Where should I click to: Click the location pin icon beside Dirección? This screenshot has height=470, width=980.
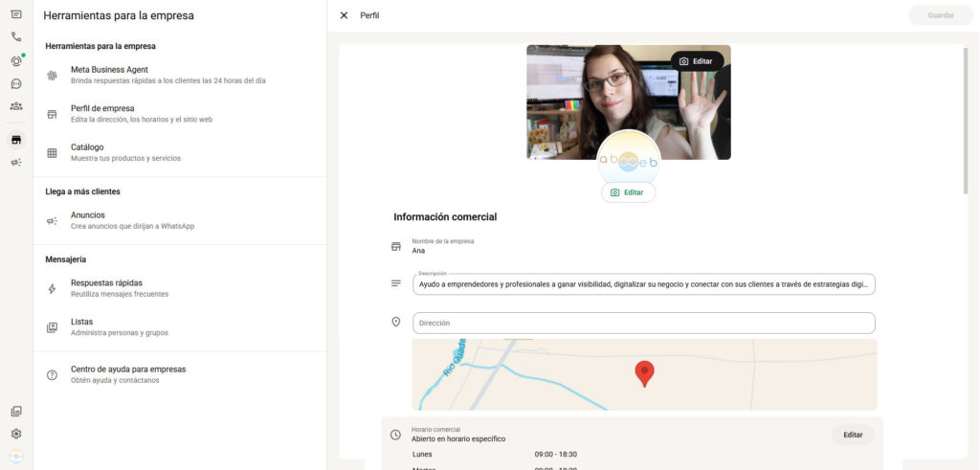[395, 322]
